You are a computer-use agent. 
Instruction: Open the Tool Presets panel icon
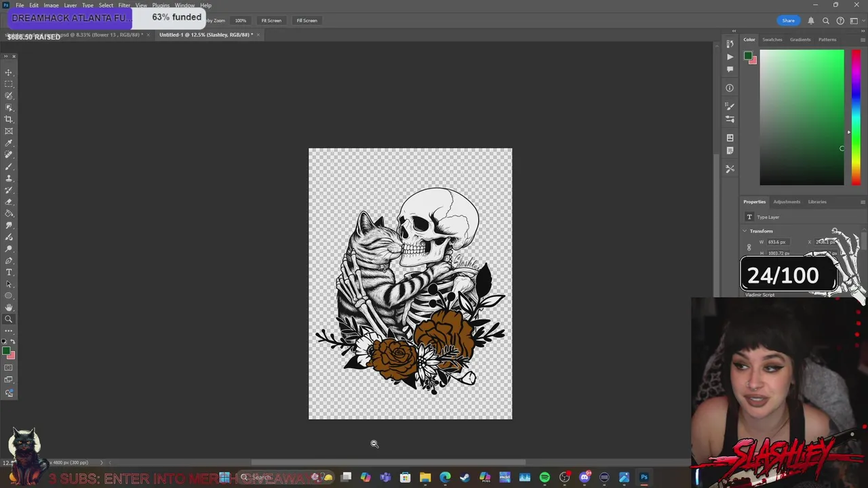pyautogui.click(x=730, y=169)
